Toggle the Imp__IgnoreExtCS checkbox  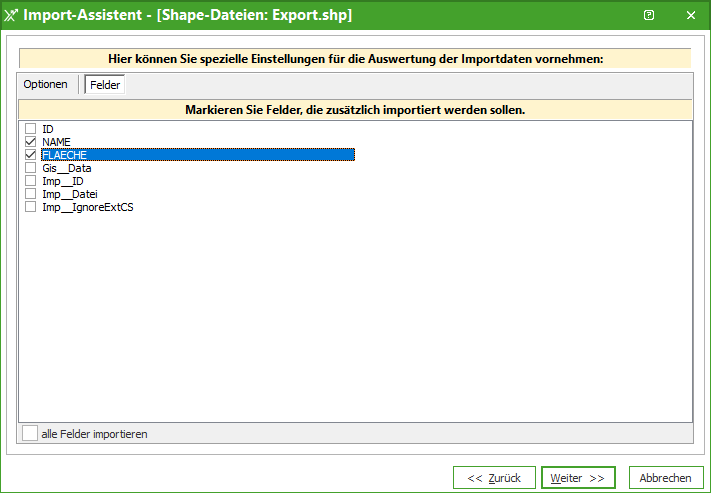[x=31, y=207]
